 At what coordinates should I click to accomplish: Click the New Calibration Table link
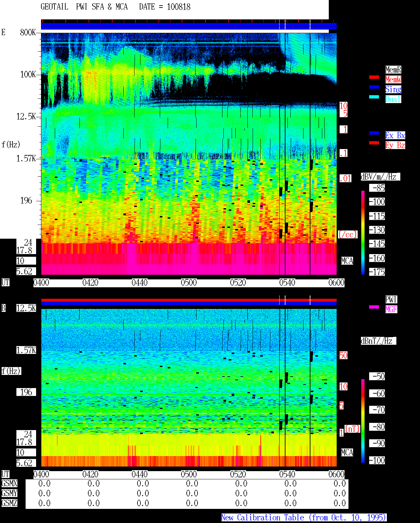pyautogui.click(x=304, y=518)
